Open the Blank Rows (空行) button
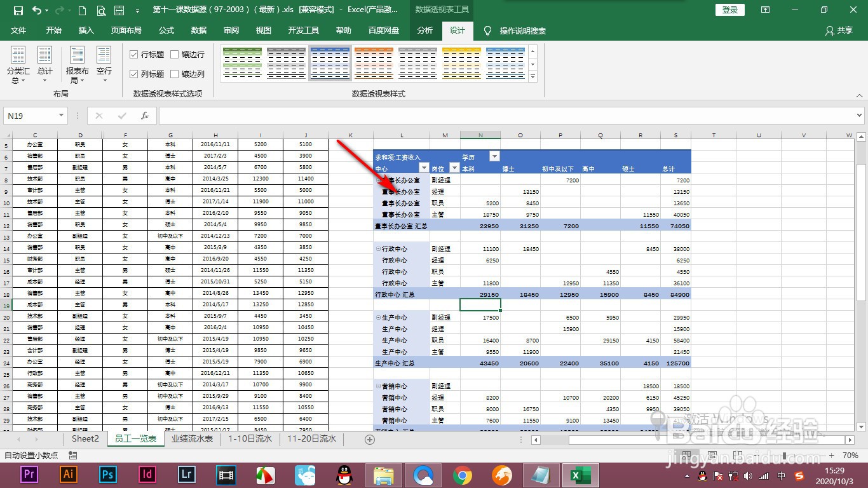This screenshot has width=868, height=488. (104, 65)
